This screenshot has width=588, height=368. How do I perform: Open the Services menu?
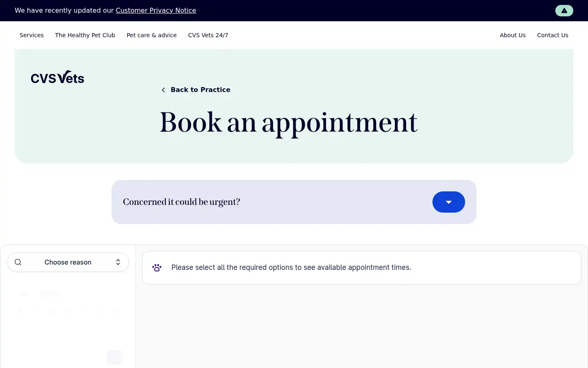(x=31, y=35)
